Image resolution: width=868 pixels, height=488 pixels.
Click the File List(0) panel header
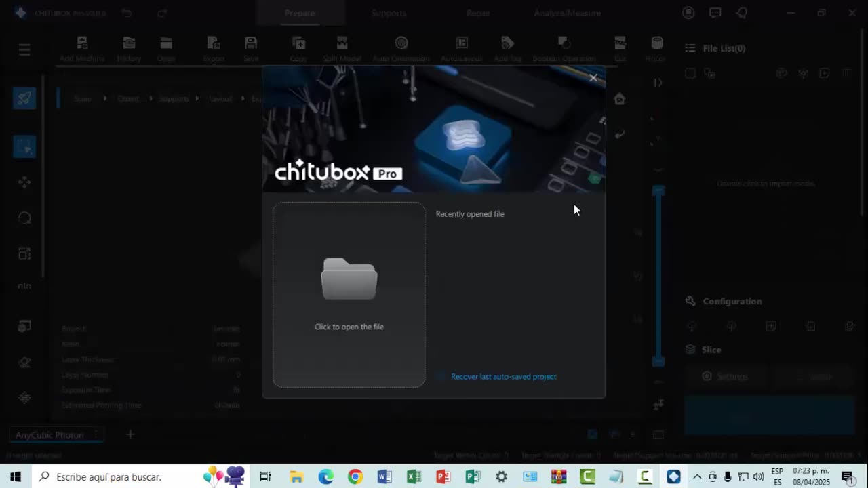point(724,48)
